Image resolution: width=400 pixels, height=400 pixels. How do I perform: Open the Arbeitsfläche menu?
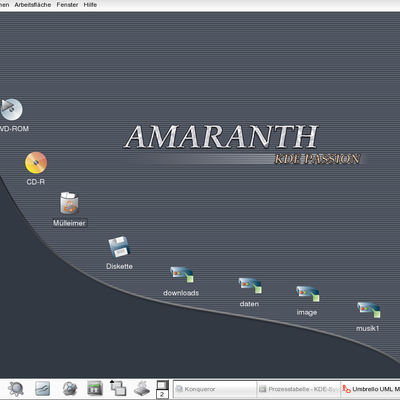tap(33, 5)
